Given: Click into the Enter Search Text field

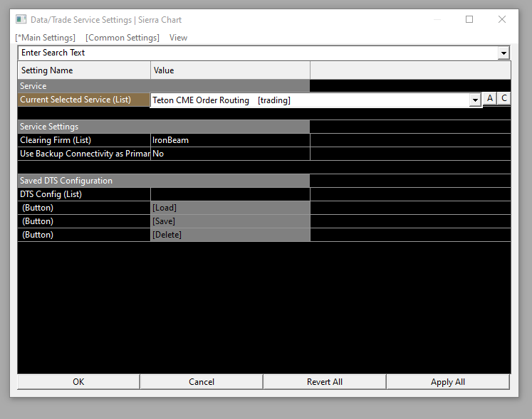Looking at the screenshot, I should coord(256,53).
